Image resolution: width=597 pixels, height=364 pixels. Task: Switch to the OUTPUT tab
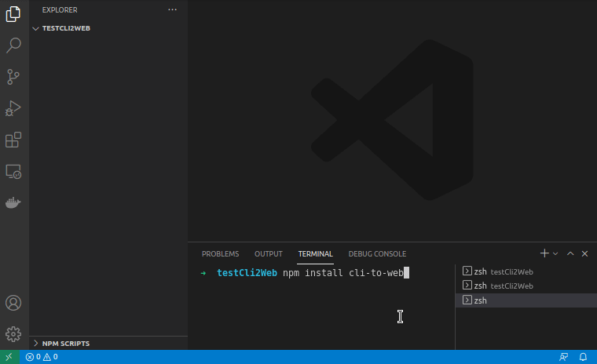tap(269, 253)
